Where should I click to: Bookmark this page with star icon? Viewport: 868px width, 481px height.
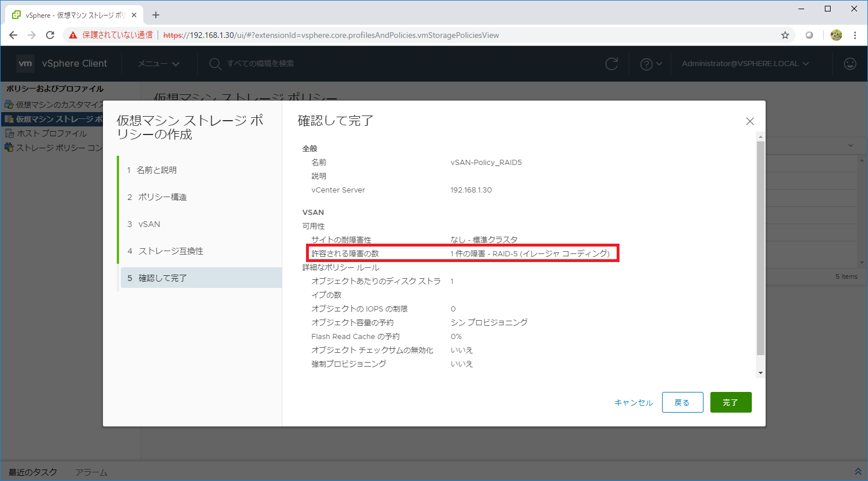(x=785, y=35)
